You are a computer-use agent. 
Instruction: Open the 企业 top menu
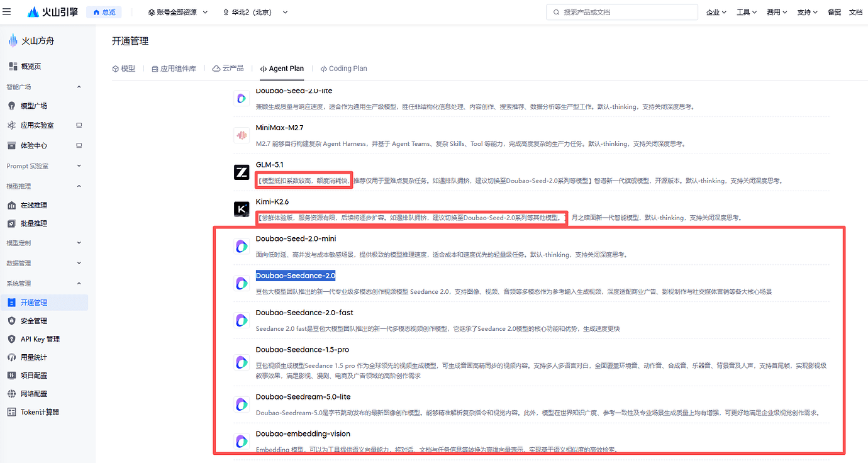point(716,12)
